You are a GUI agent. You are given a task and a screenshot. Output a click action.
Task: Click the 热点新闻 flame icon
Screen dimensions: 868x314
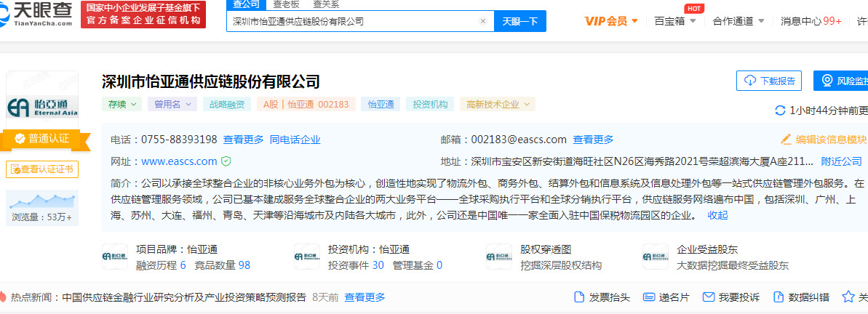3,297
